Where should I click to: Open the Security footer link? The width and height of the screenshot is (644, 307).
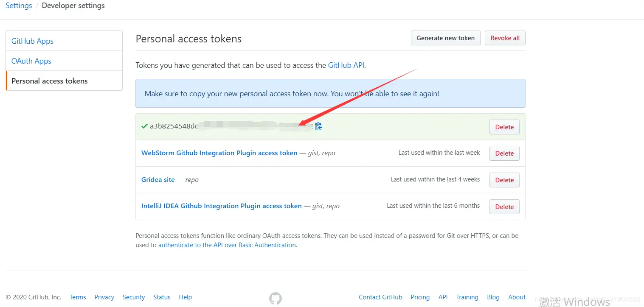(134, 297)
